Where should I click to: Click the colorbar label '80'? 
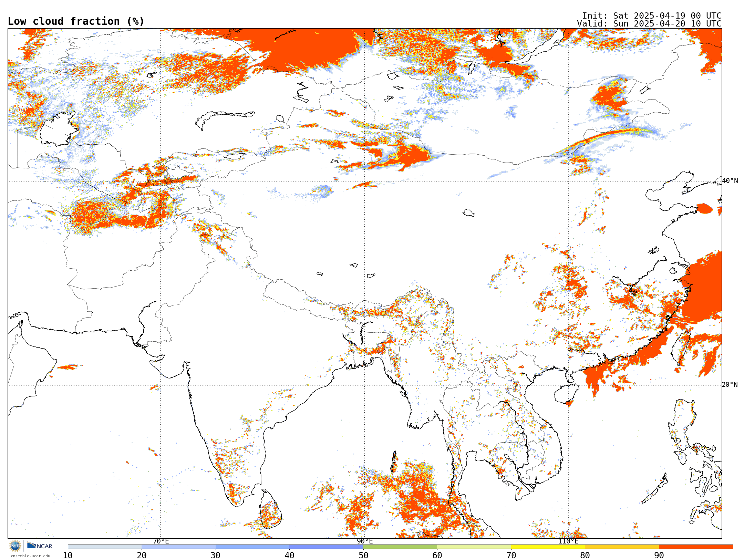point(585,555)
